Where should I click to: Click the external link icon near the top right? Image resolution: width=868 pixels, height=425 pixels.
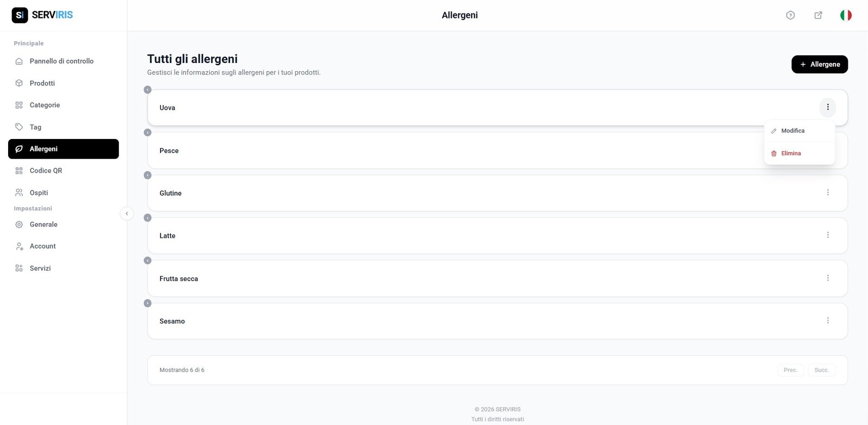point(818,15)
